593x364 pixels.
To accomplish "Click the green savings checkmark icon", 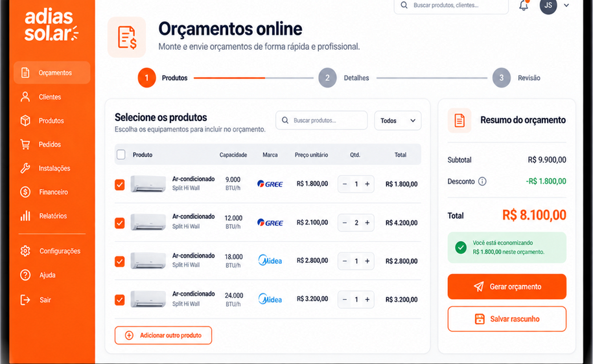I will (x=461, y=247).
